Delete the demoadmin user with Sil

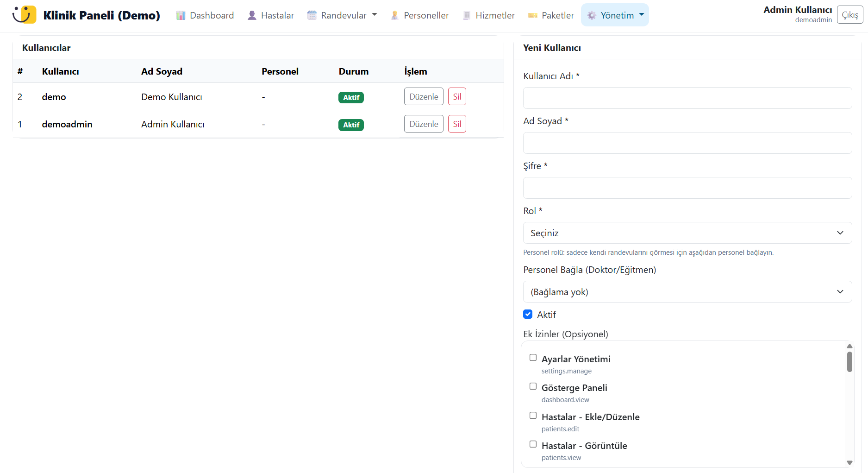point(457,124)
